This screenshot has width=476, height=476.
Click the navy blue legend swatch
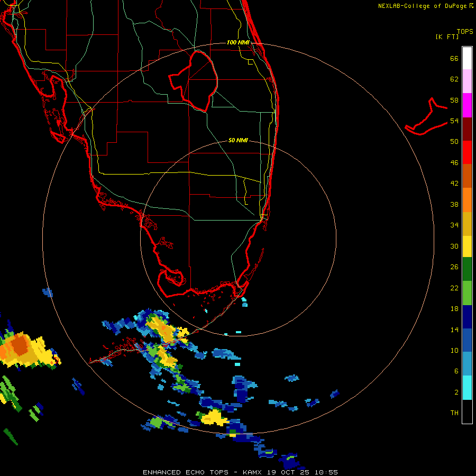(467, 317)
